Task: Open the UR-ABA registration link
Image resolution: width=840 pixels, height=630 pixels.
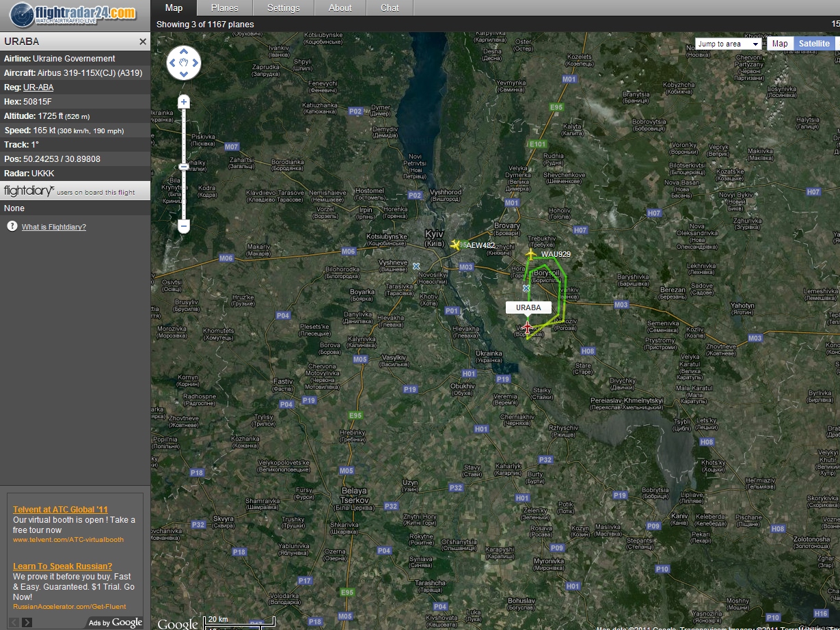Action: pyautogui.click(x=38, y=87)
